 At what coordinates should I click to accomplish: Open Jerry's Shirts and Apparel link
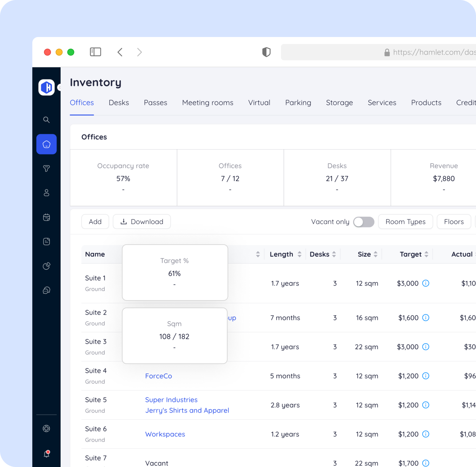point(187,410)
